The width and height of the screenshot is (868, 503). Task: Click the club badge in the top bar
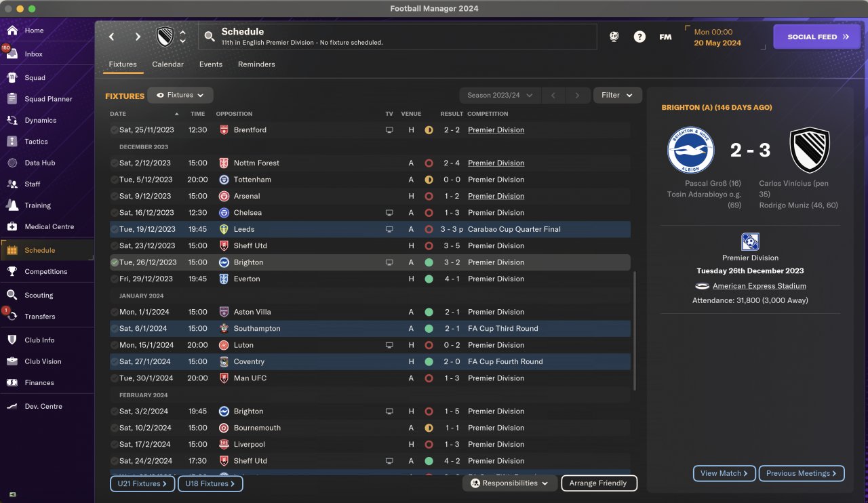coord(164,37)
